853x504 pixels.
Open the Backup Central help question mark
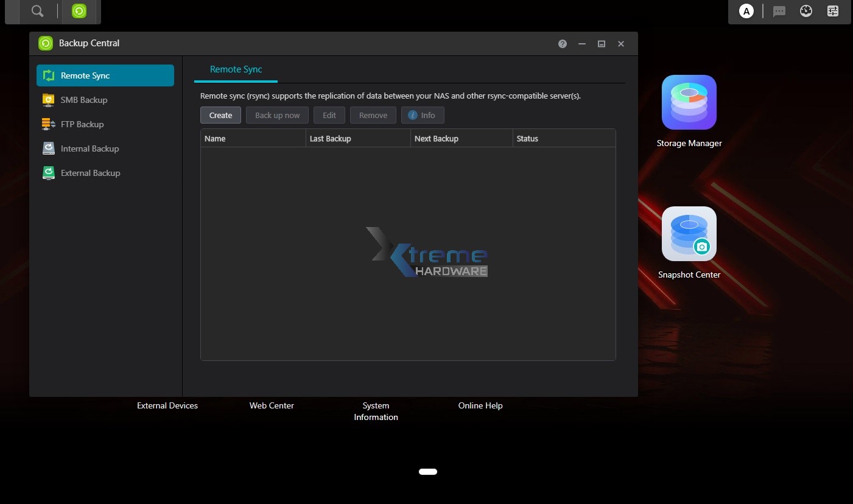[562, 43]
